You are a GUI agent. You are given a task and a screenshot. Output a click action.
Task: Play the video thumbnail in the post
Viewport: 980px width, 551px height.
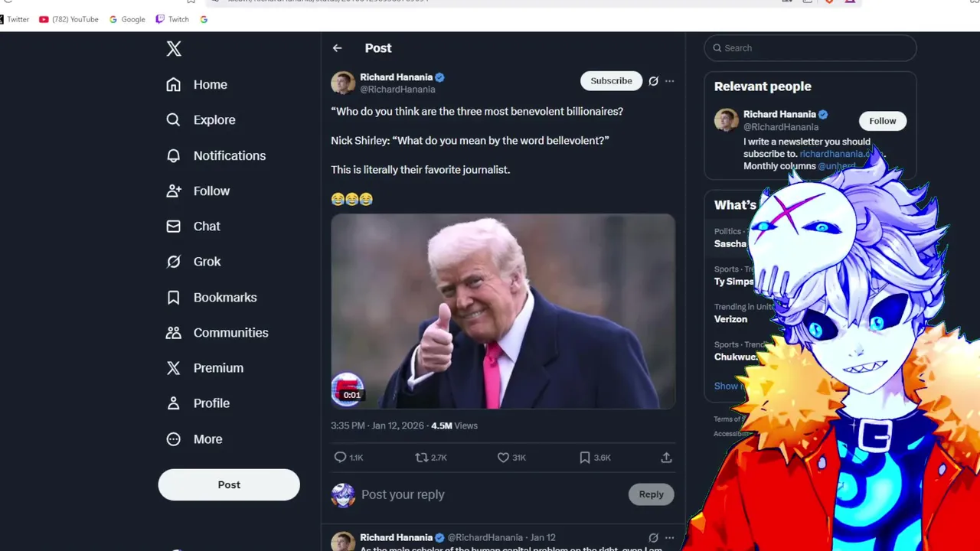coord(503,311)
